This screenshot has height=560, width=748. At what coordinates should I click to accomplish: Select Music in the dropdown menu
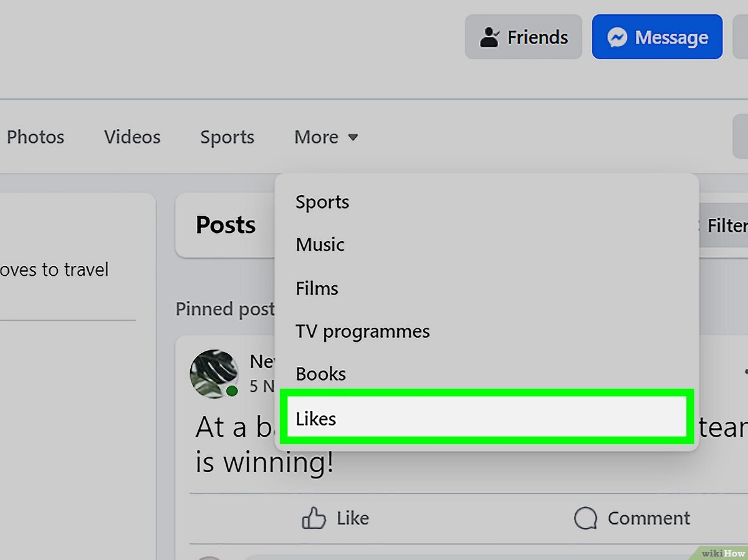click(320, 245)
